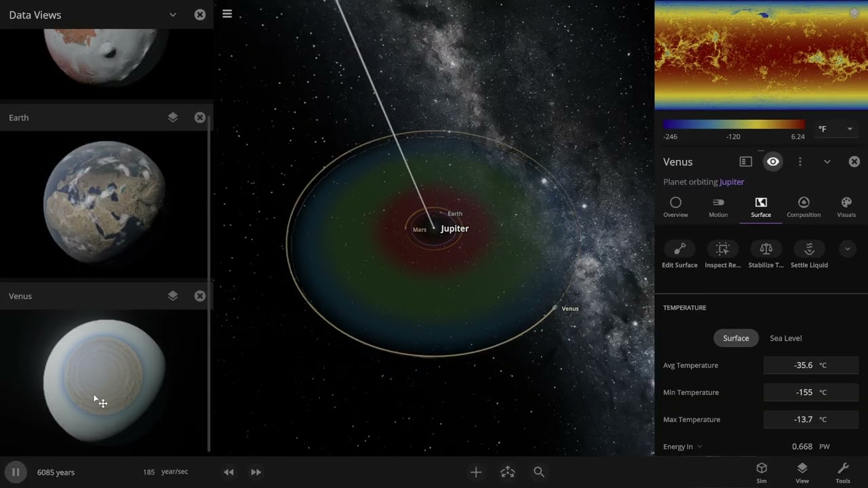Click the Add object plus icon
Screen dimensions: 868x488
pos(476,472)
